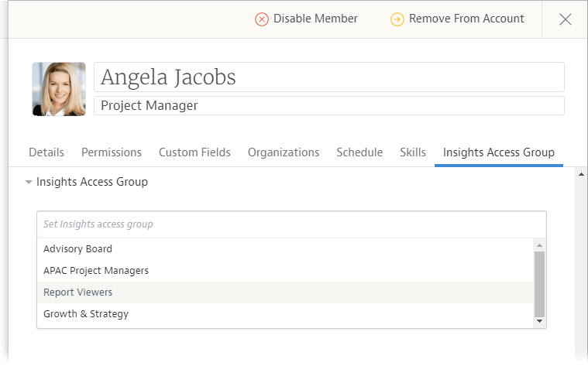Go to the Organizations tab
588x366 pixels.
click(x=284, y=152)
